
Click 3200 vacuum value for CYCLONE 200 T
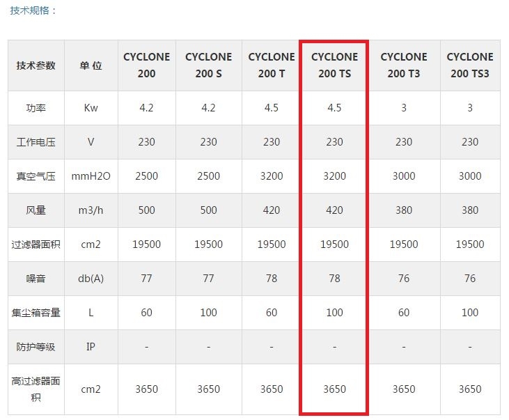(x=272, y=176)
